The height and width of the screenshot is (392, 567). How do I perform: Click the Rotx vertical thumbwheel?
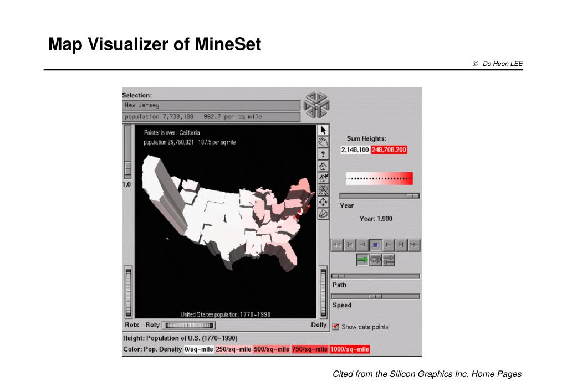(129, 292)
